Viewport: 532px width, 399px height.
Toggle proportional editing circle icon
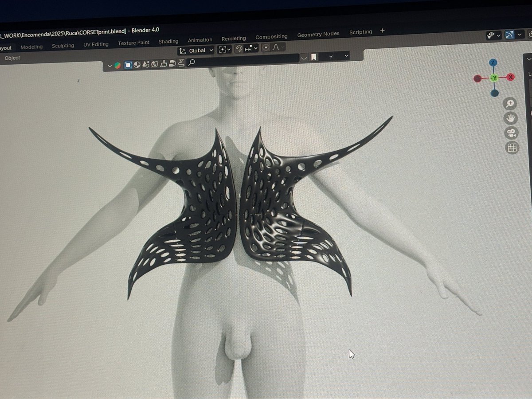pos(266,47)
